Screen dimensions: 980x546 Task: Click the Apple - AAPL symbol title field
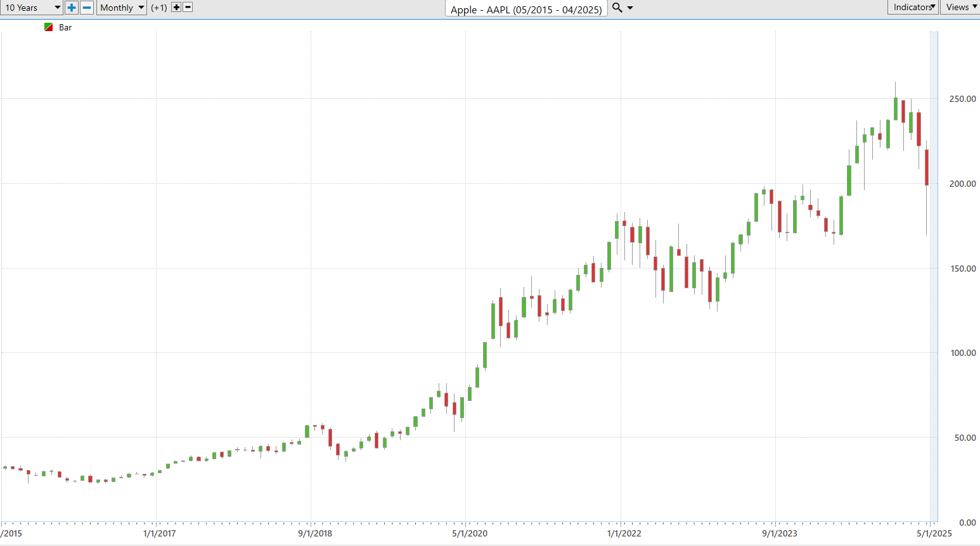coord(526,9)
